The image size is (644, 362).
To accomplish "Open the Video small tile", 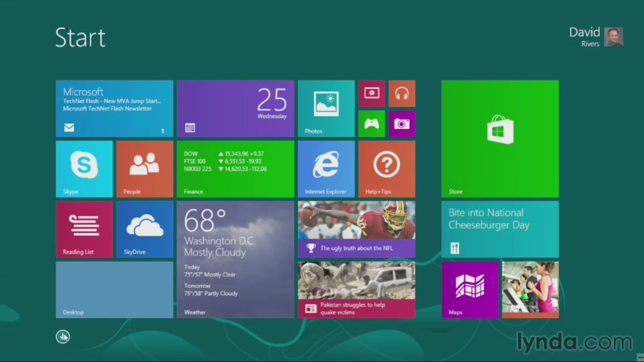I will [x=371, y=94].
